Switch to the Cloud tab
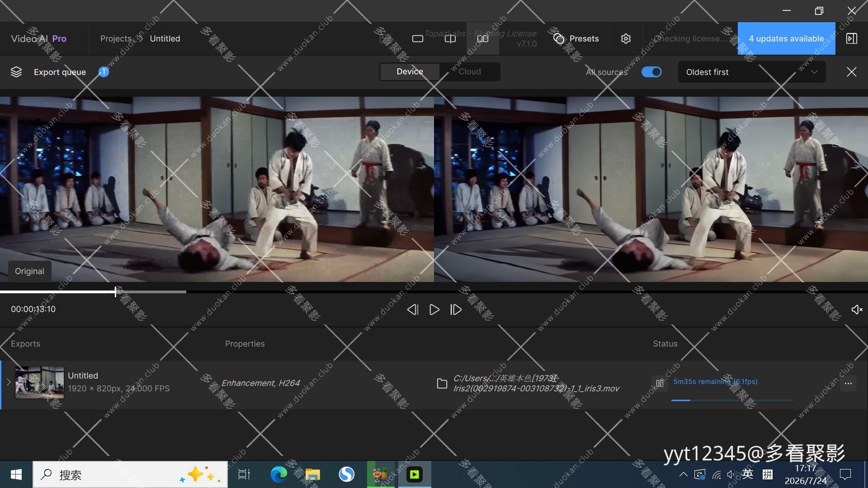 470,71
